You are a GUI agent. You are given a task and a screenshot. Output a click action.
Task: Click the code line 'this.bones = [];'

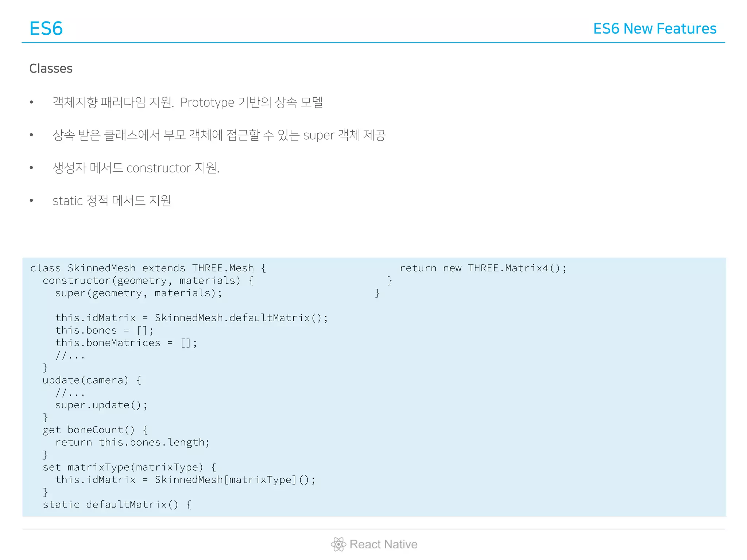pos(104,330)
